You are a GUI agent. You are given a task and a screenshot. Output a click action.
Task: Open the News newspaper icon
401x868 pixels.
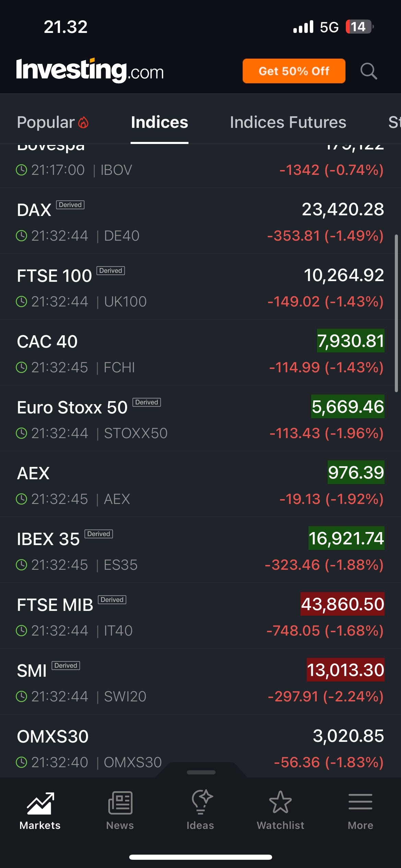point(120,803)
